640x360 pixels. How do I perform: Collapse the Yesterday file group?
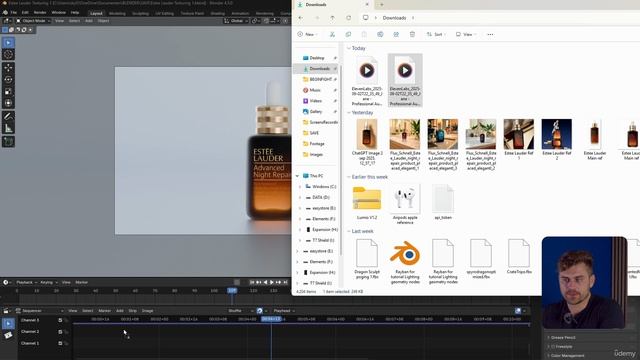point(349,113)
